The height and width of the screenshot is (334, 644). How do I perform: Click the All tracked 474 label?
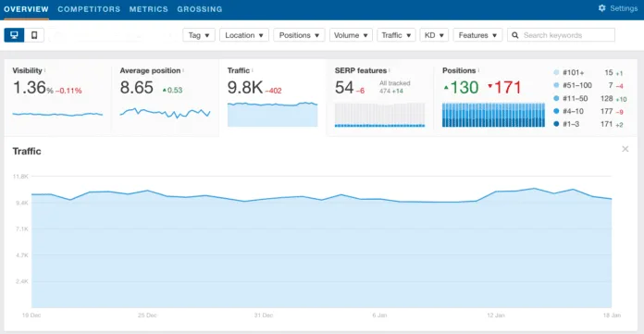(394, 87)
